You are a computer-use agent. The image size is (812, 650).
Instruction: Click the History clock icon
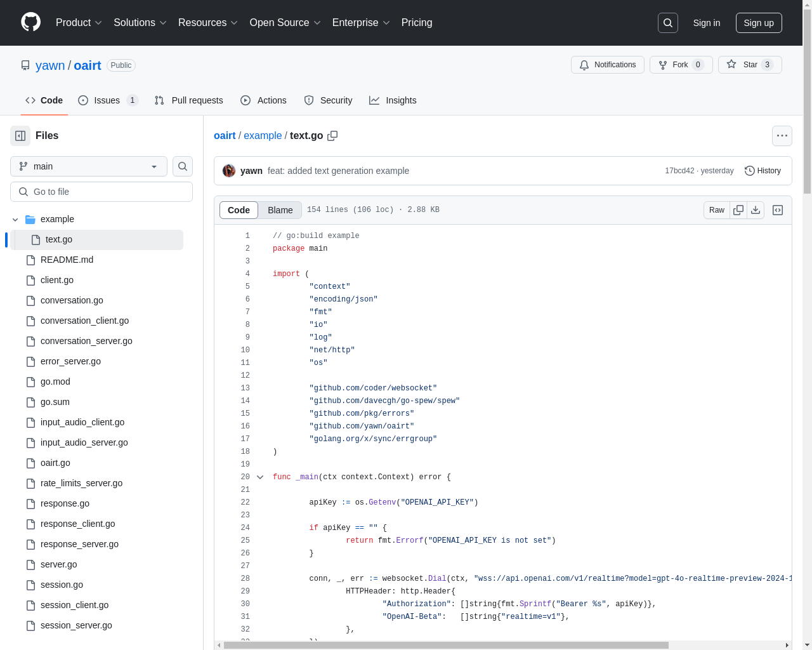pos(749,171)
